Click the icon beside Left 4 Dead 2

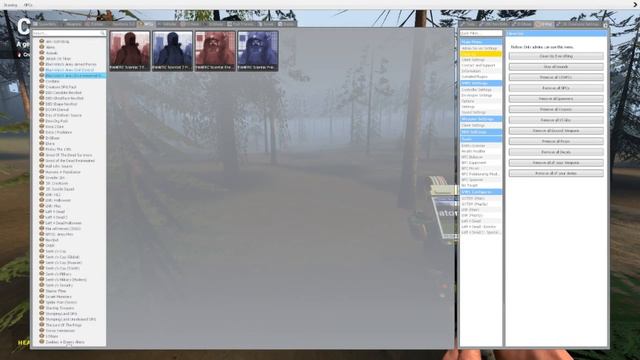pos(42,217)
